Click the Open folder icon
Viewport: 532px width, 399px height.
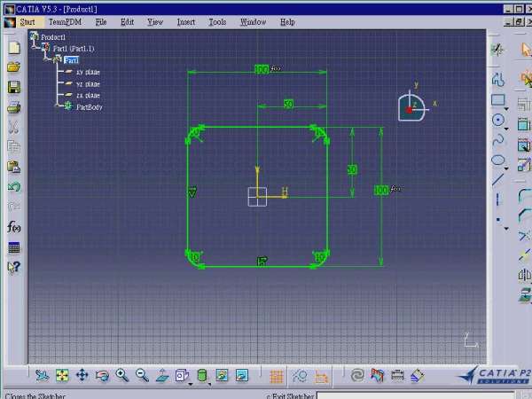pos(14,67)
